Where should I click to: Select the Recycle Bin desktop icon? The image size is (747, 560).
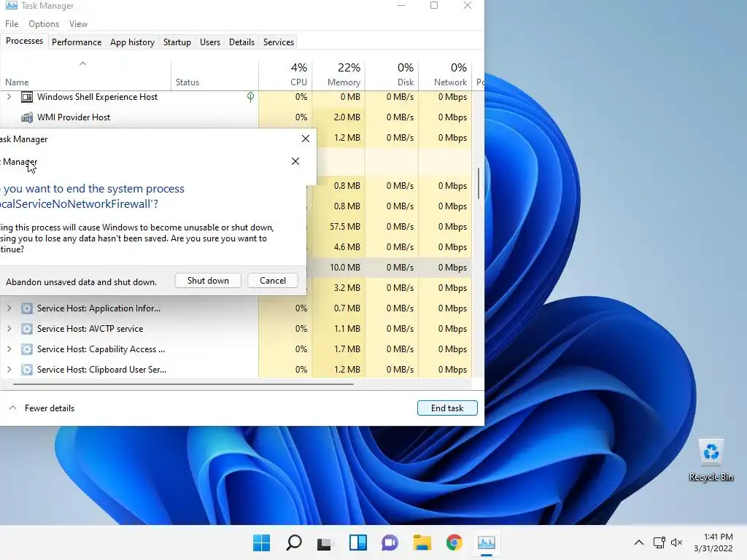click(711, 461)
